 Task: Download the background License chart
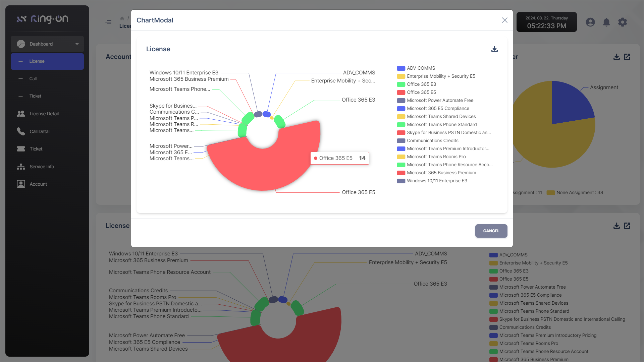[616, 226]
